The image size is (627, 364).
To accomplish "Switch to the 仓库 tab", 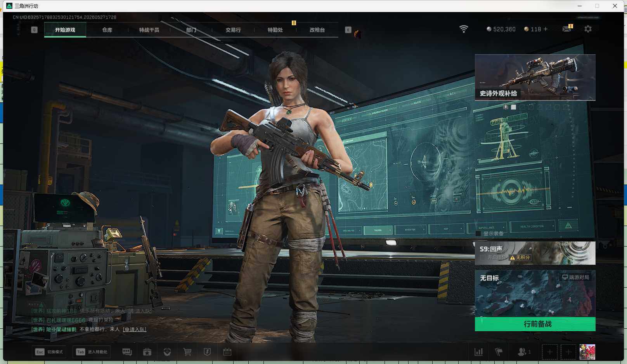I will point(107,30).
